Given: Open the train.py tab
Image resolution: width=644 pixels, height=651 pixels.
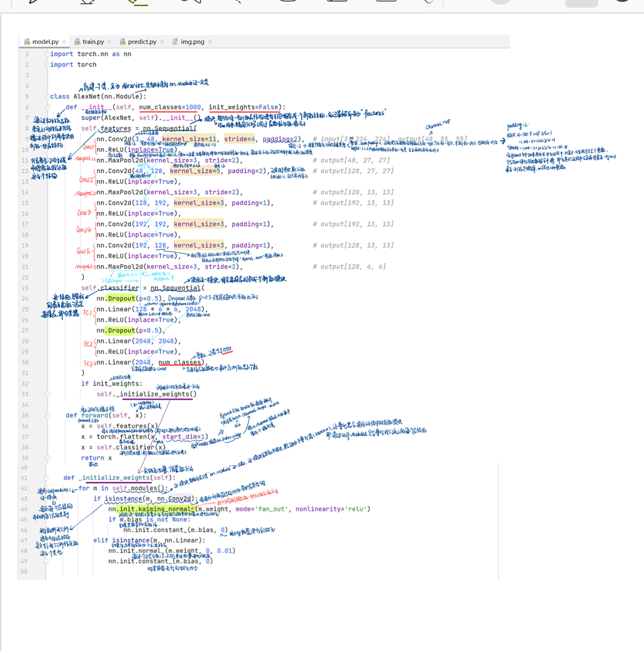Looking at the screenshot, I should point(93,41).
